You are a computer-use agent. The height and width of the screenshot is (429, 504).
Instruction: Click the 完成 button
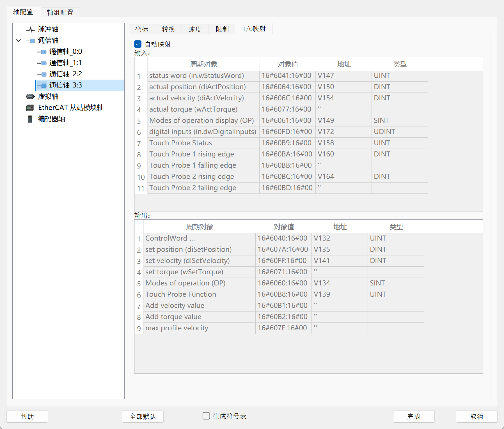414,416
